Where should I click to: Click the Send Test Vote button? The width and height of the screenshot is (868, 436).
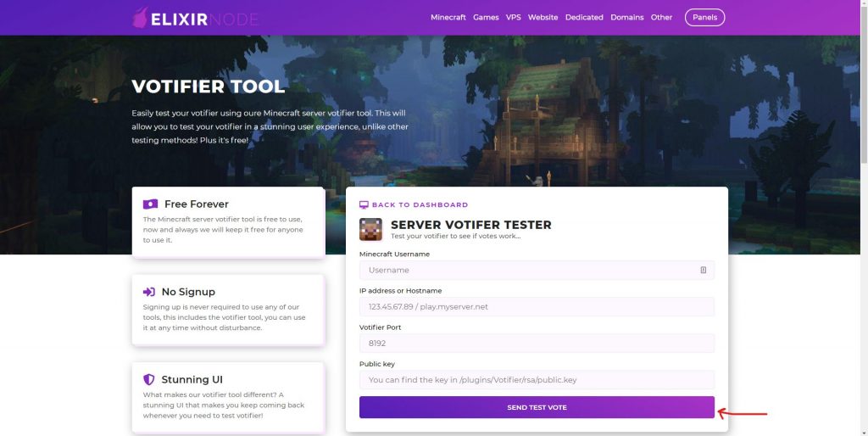(x=537, y=407)
